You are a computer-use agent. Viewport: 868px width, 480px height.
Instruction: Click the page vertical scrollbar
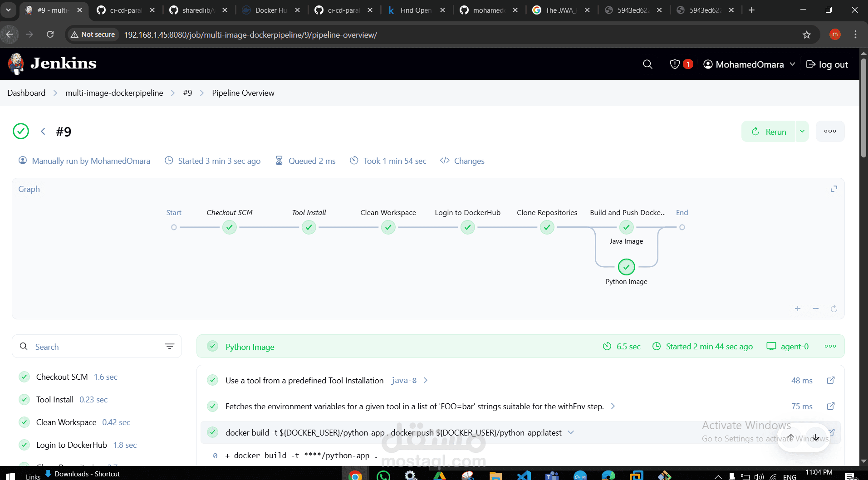pos(863,109)
